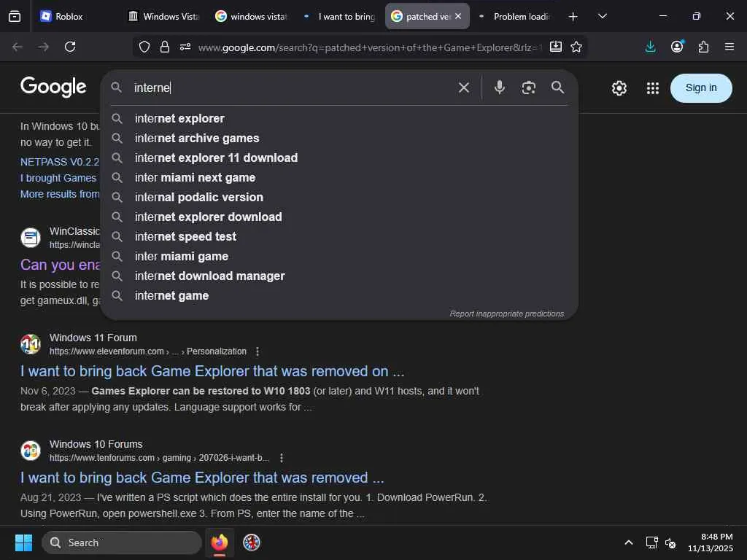Expand the list all tabs chevron

[x=602, y=16]
